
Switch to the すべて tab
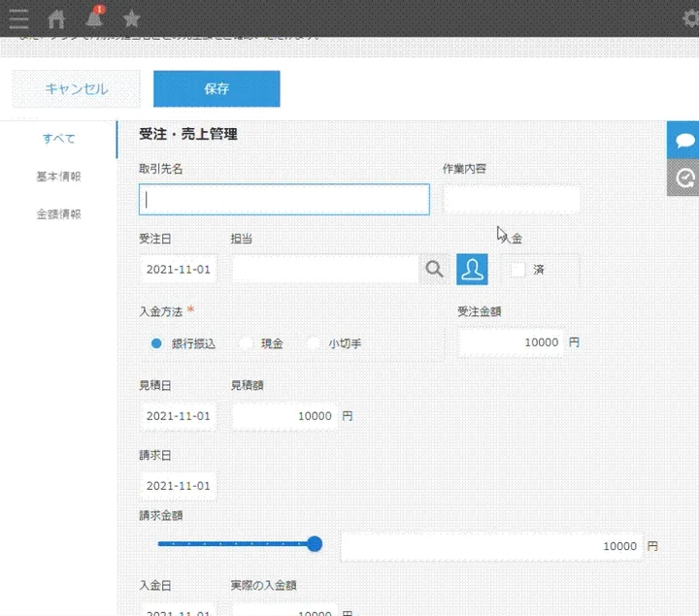pyautogui.click(x=58, y=139)
